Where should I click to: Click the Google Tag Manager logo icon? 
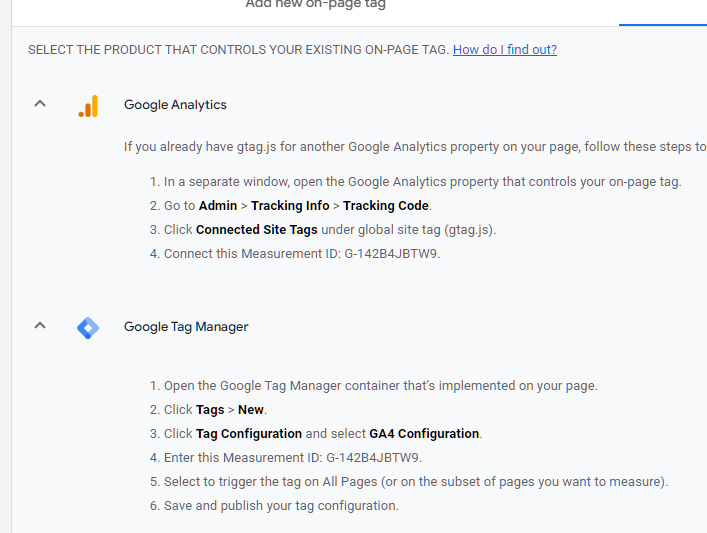88,327
